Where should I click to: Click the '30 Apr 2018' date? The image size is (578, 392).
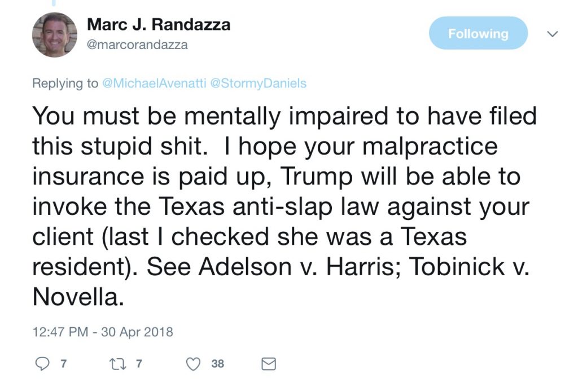point(137,332)
